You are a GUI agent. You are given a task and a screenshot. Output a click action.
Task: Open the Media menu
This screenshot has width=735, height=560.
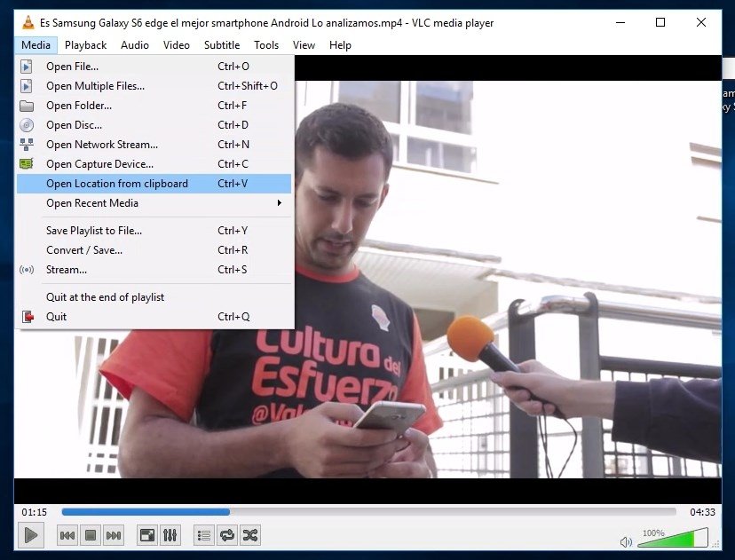pyautogui.click(x=36, y=45)
